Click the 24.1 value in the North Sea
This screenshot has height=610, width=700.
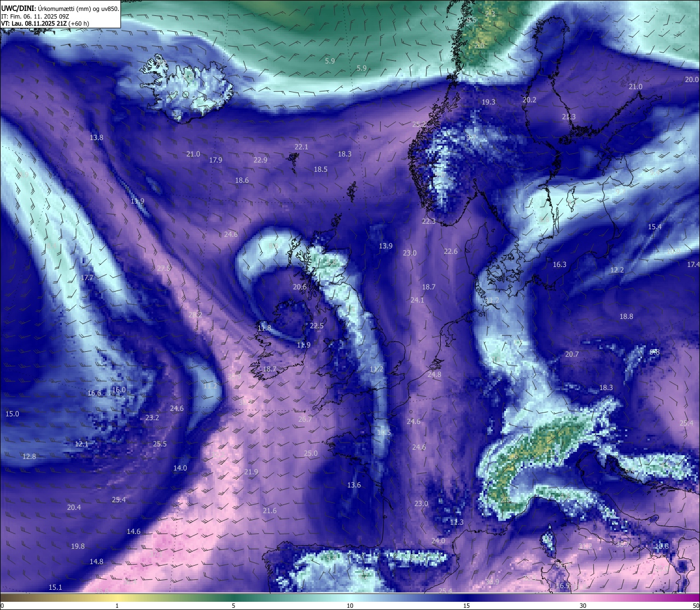pyautogui.click(x=417, y=300)
